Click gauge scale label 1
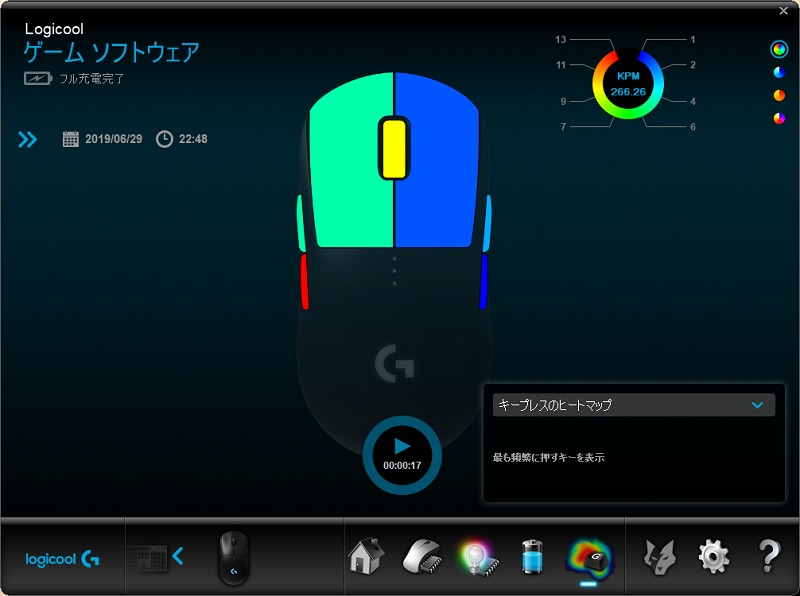This screenshot has height=596, width=800. pyautogui.click(x=693, y=39)
